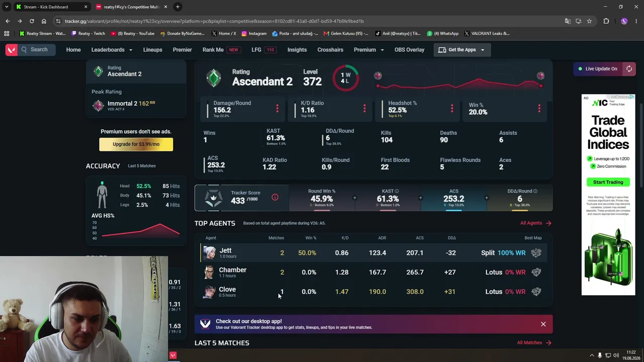
Task: Open the LFG nav item
Action: click(x=264, y=50)
